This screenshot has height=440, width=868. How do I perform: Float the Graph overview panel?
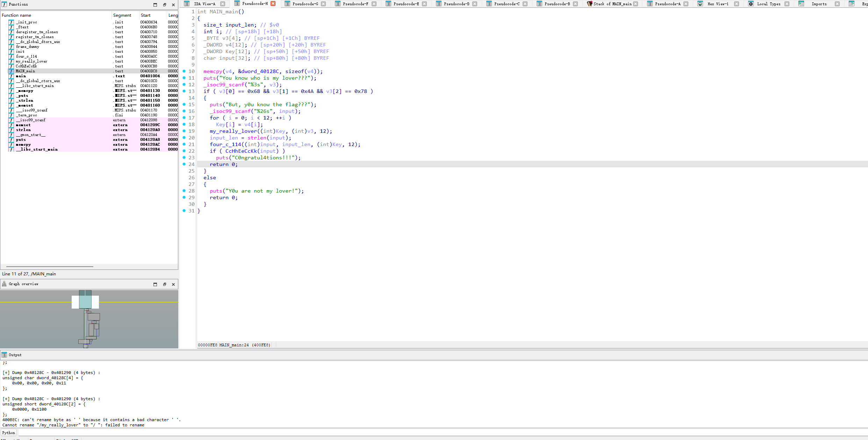(165, 284)
